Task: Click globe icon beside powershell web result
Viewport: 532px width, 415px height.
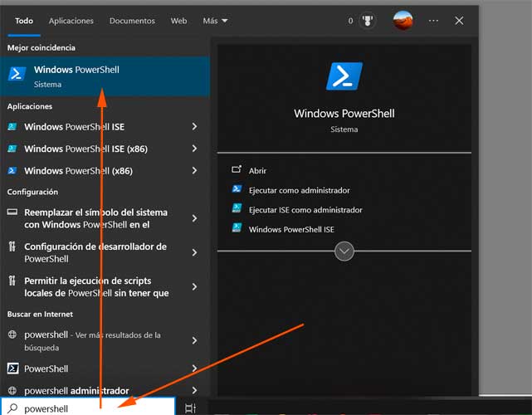Action: (x=12, y=334)
